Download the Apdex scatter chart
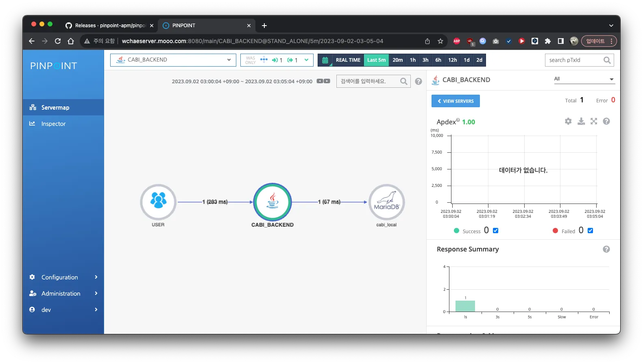 581,121
